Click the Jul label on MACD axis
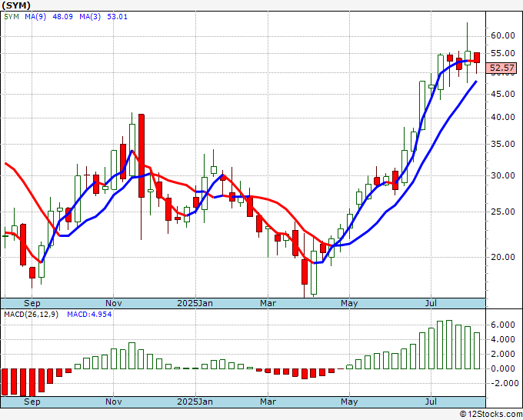This screenshot has height=420, width=523. pos(431,402)
